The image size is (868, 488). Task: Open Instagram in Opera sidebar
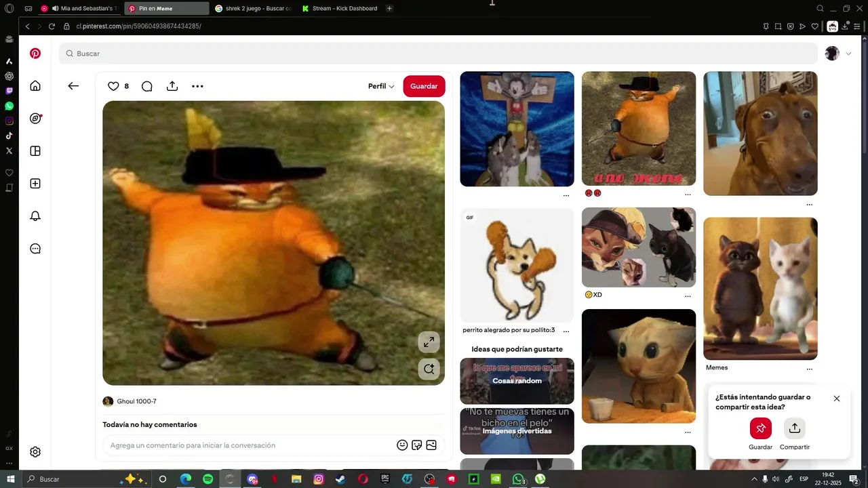[x=9, y=121]
